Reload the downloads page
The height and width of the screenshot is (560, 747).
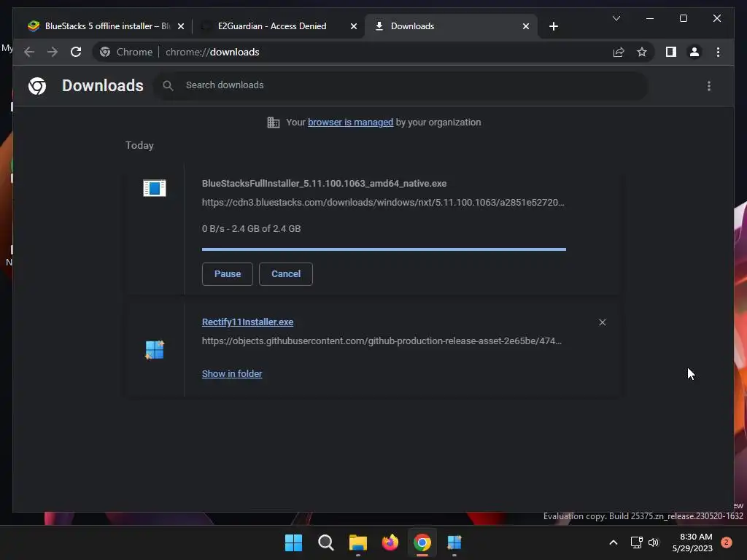[x=76, y=52]
